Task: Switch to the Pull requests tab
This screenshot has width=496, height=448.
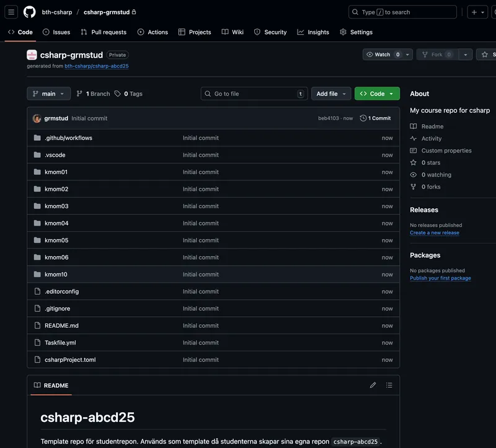Action: coord(104,32)
